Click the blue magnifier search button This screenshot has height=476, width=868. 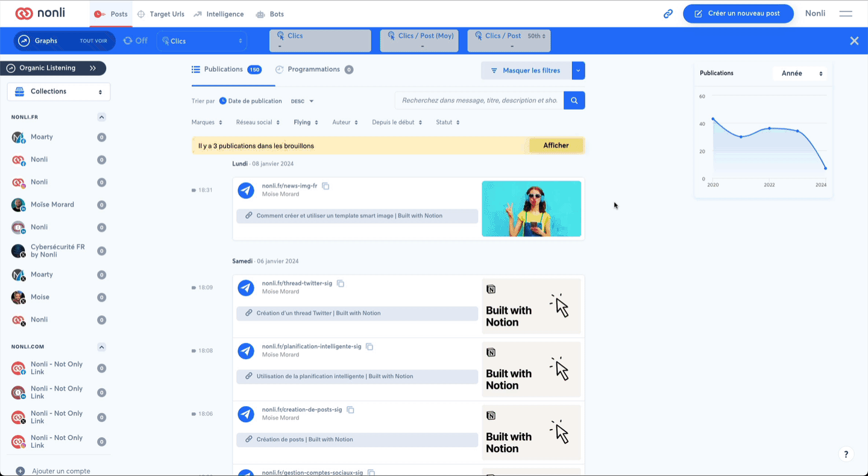574,101
